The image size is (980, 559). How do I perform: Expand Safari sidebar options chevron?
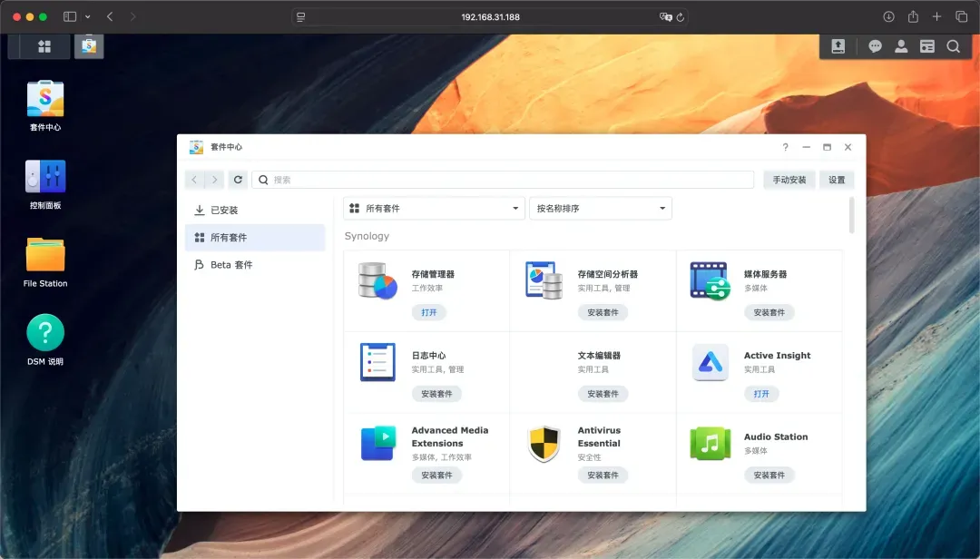pos(87,17)
